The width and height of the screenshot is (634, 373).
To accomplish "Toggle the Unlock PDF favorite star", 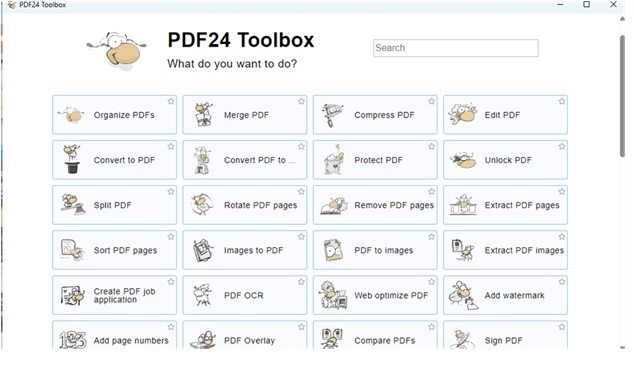I will coord(562,146).
